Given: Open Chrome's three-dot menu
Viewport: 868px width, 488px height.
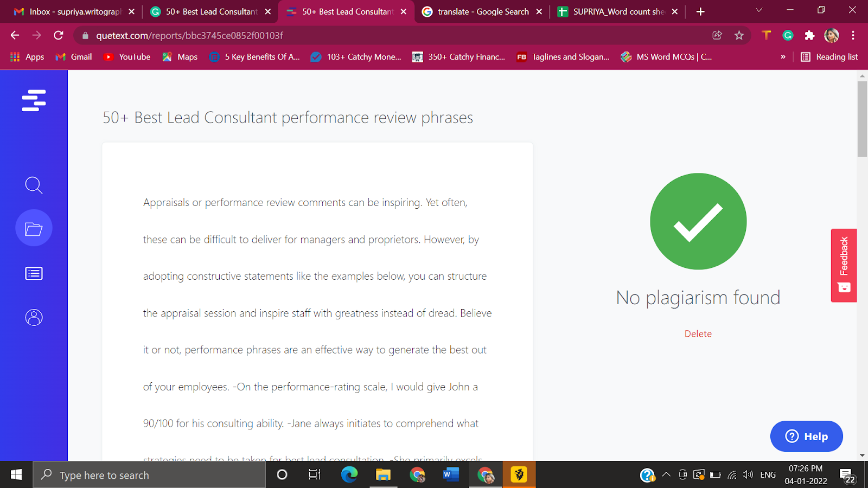Looking at the screenshot, I should (x=853, y=35).
